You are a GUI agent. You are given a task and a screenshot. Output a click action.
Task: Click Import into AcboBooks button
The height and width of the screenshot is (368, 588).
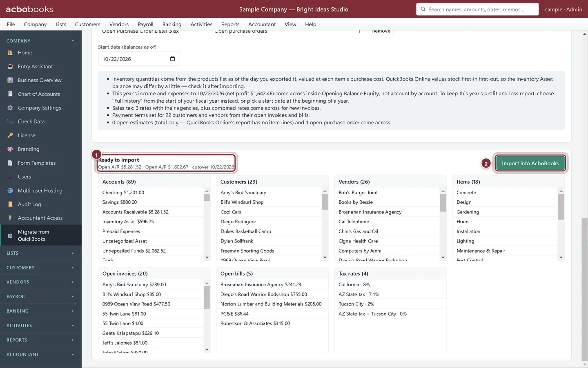point(530,163)
